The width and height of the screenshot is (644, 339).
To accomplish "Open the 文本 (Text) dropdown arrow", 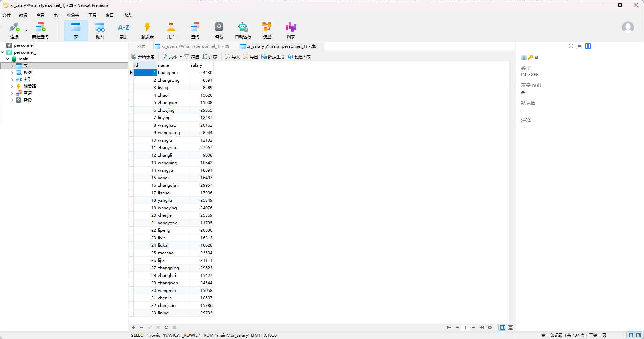I will tap(181, 57).
